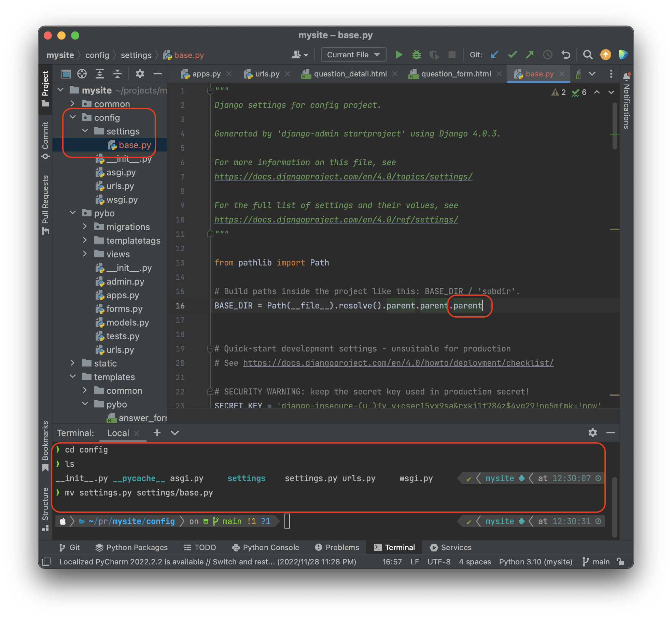The image size is (672, 619).
Task: Click the green Run button
Action: coord(398,55)
